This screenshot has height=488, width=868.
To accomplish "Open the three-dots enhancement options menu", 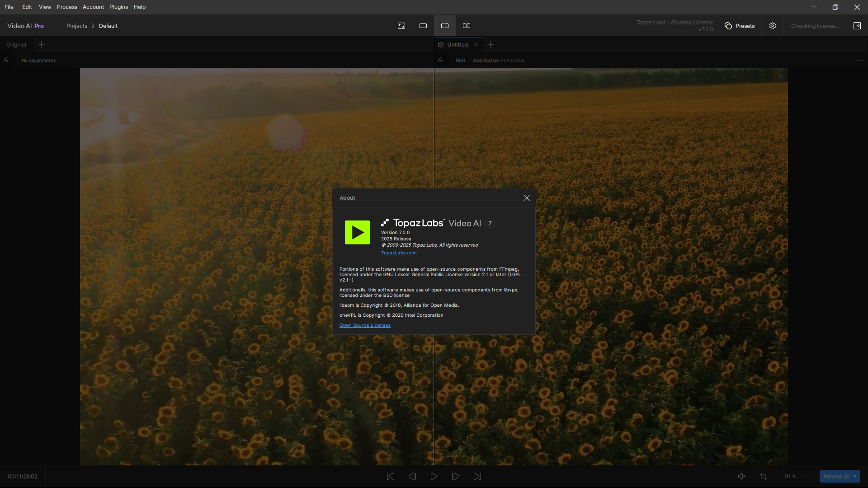I will click(860, 60).
